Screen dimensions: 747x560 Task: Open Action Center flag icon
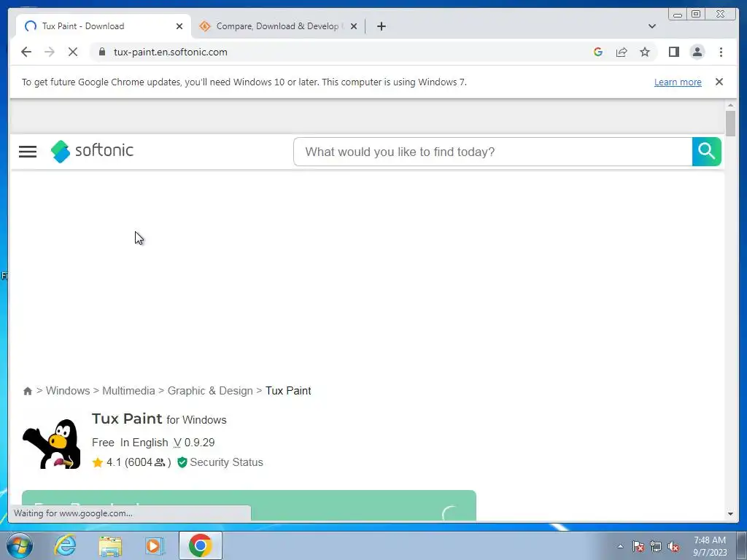(x=638, y=546)
